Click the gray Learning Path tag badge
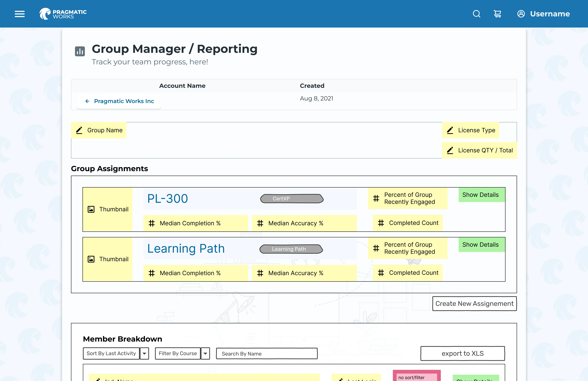The height and width of the screenshot is (381, 588). click(291, 249)
